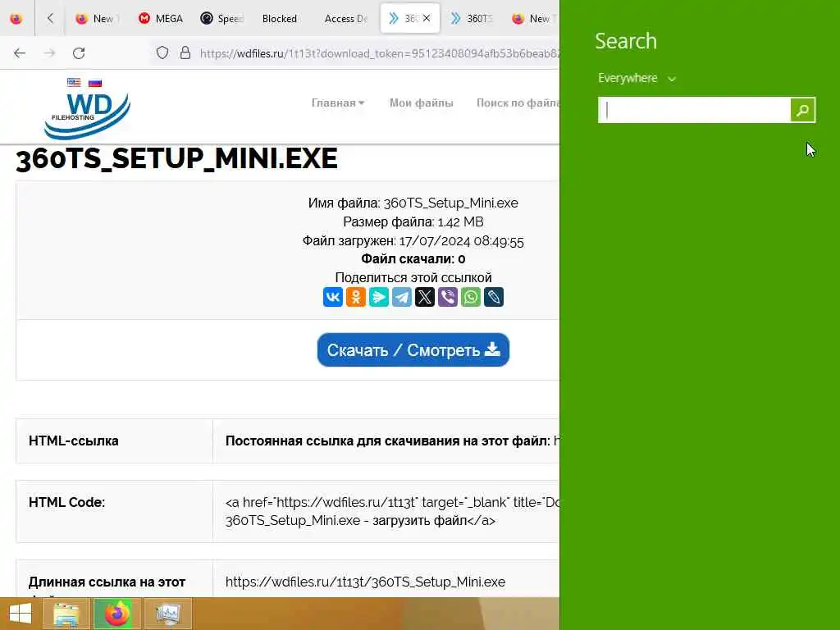
Task: Click the browser forward arrow
Action: point(49,53)
